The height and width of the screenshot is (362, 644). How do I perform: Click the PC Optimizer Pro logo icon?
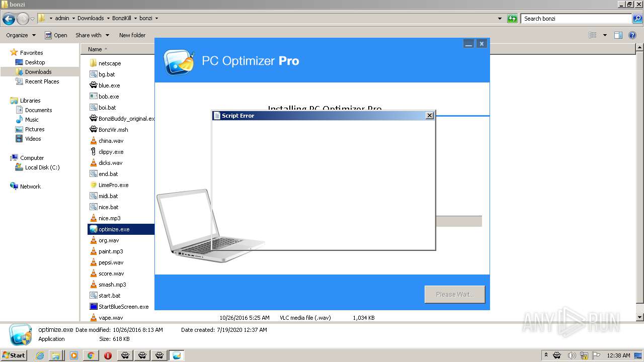(179, 62)
